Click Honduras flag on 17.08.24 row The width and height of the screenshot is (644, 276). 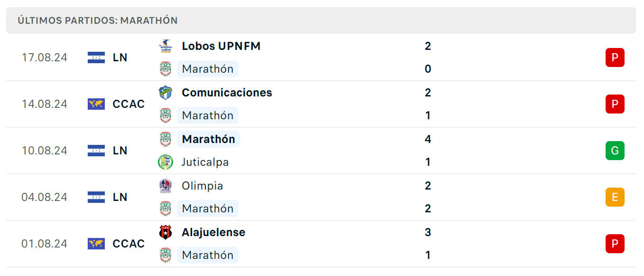point(96,57)
